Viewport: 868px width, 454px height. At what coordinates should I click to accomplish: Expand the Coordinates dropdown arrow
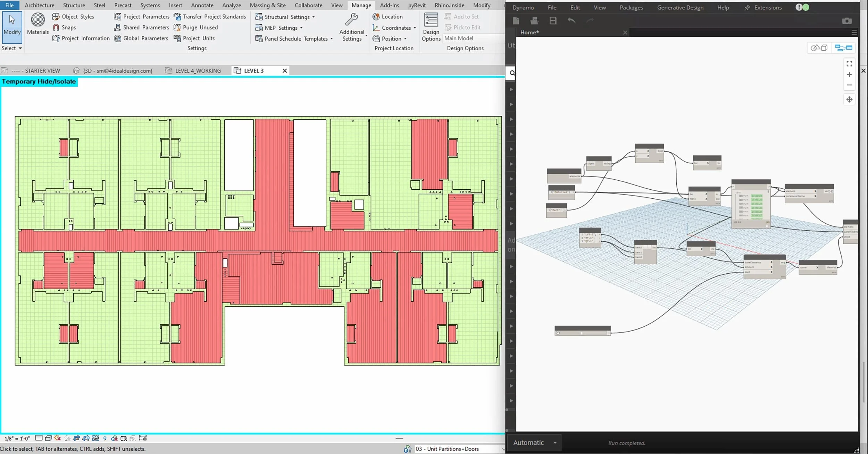click(415, 28)
